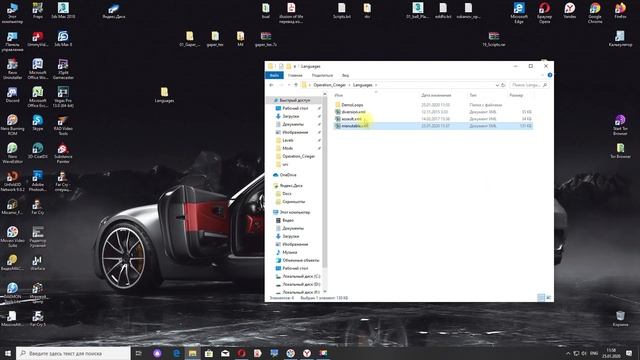This screenshot has width=640, height=360.
Task: Click navigation pane scroll down arrow
Action: pyautogui.click(x=325, y=291)
